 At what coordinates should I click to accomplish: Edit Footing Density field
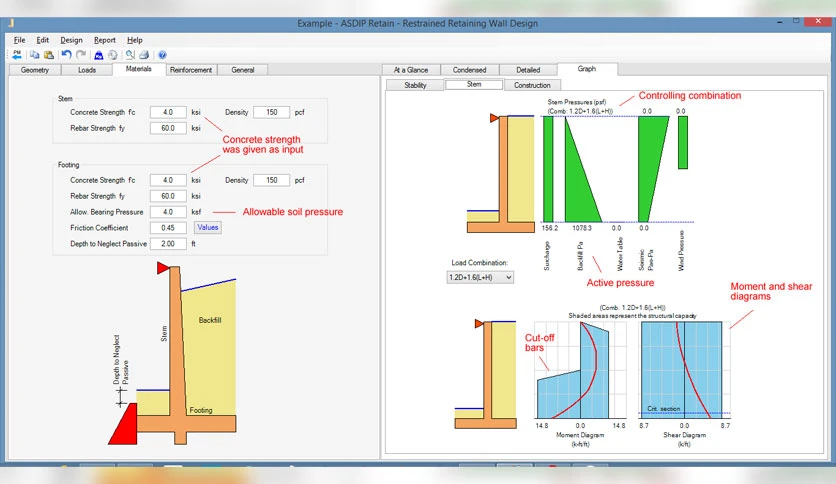[x=271, y=180]
